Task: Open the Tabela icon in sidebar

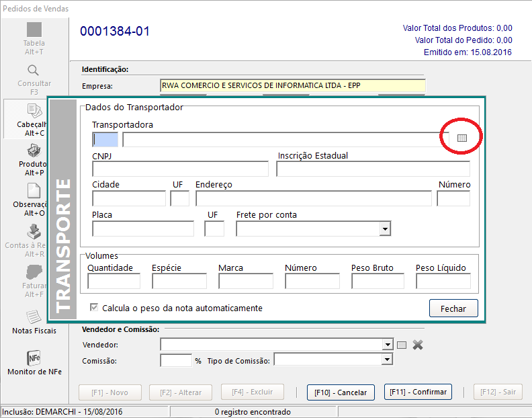Action: pyautogui.click(x=34, y=30)
